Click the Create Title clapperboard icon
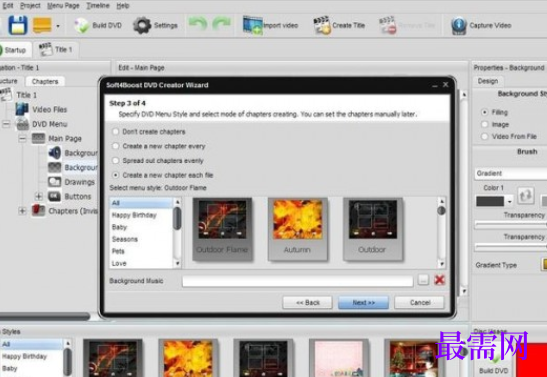 pos(322,25)
